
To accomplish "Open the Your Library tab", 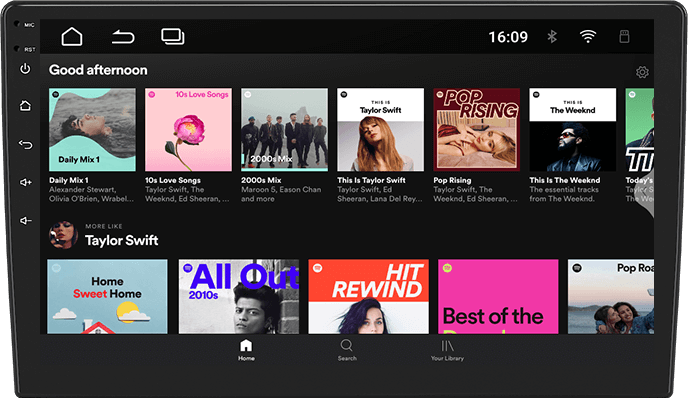I will coord(447,350).
